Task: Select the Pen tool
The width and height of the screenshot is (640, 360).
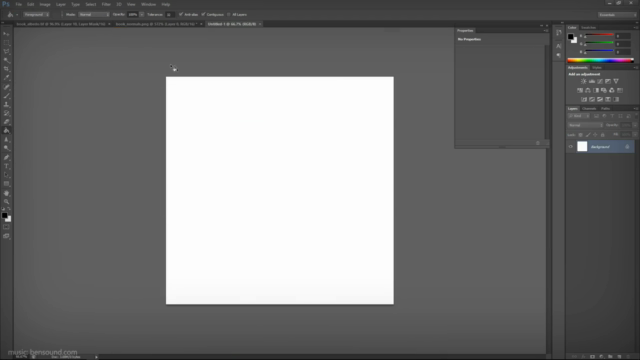Action: tap(7, 158)
